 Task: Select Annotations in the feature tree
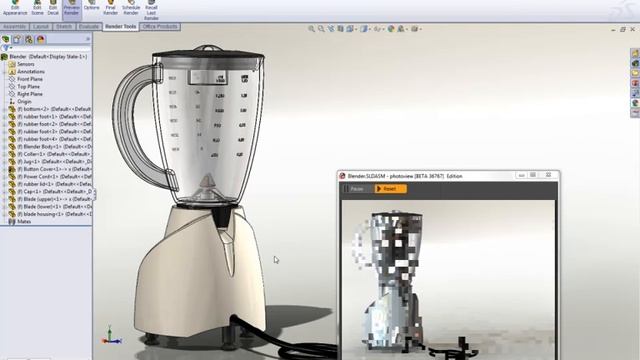click(31, 71)
